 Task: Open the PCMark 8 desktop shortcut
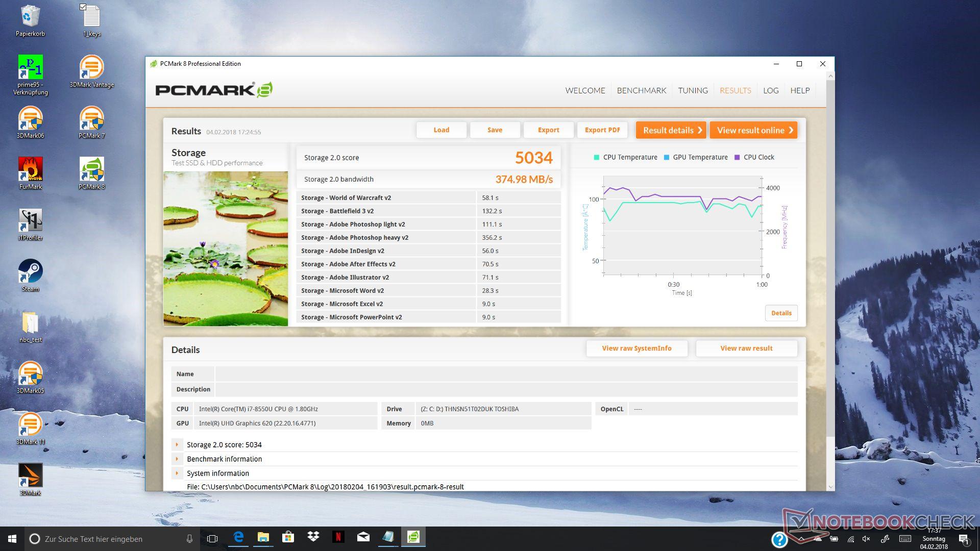[91, 170]
